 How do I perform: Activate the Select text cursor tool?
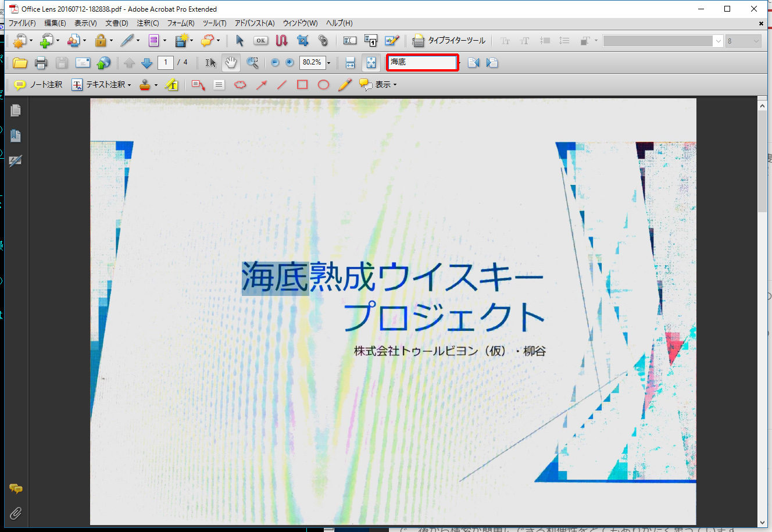pyautogui.click(x=210, y=63)
